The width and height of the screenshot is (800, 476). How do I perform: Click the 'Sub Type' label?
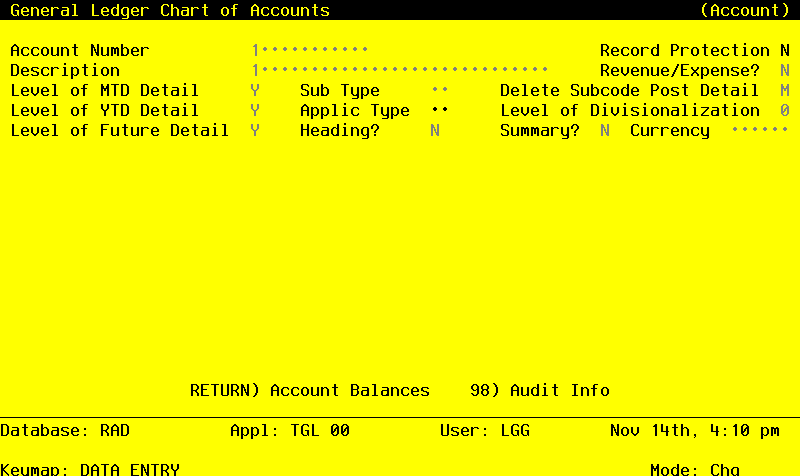(x=340, y=90)
